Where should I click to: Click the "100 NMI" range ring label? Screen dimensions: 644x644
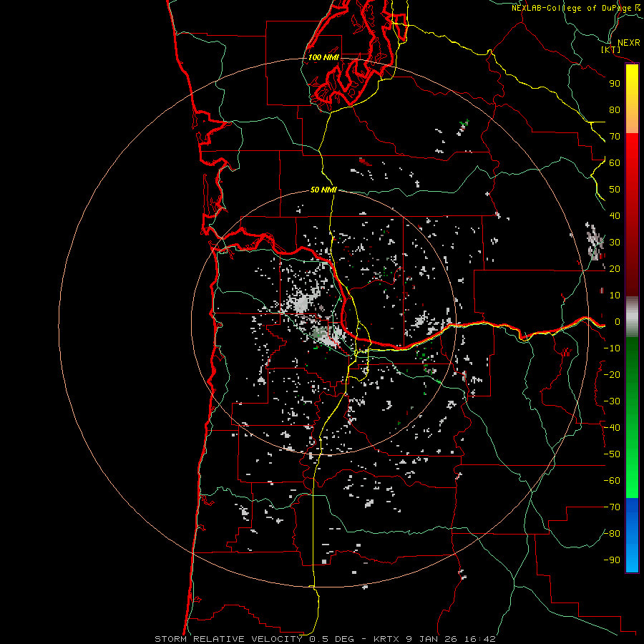tap(323, 57)
